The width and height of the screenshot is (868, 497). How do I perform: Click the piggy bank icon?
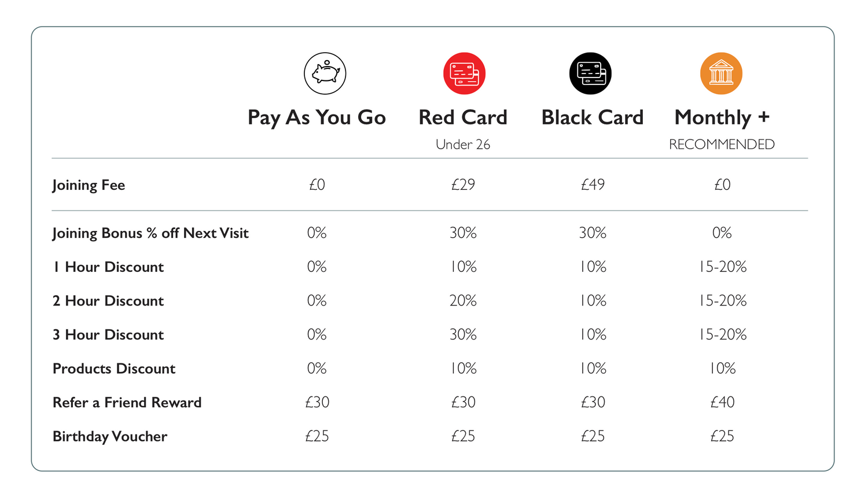pos(325,73)
